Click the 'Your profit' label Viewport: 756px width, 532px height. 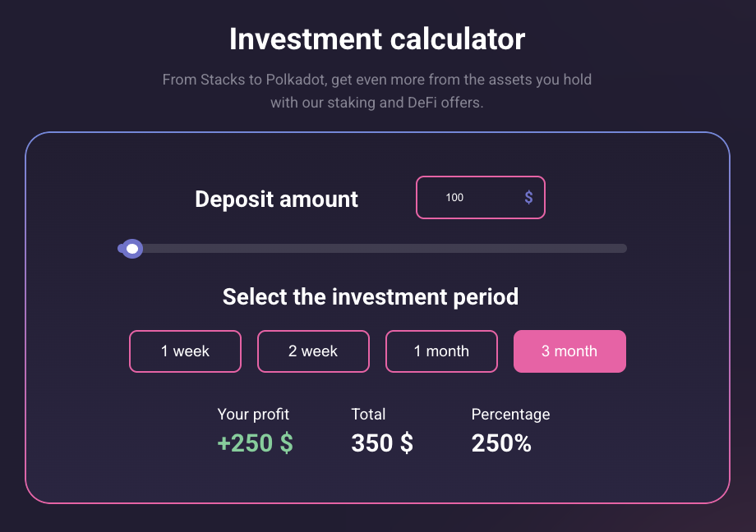[253, 415]
